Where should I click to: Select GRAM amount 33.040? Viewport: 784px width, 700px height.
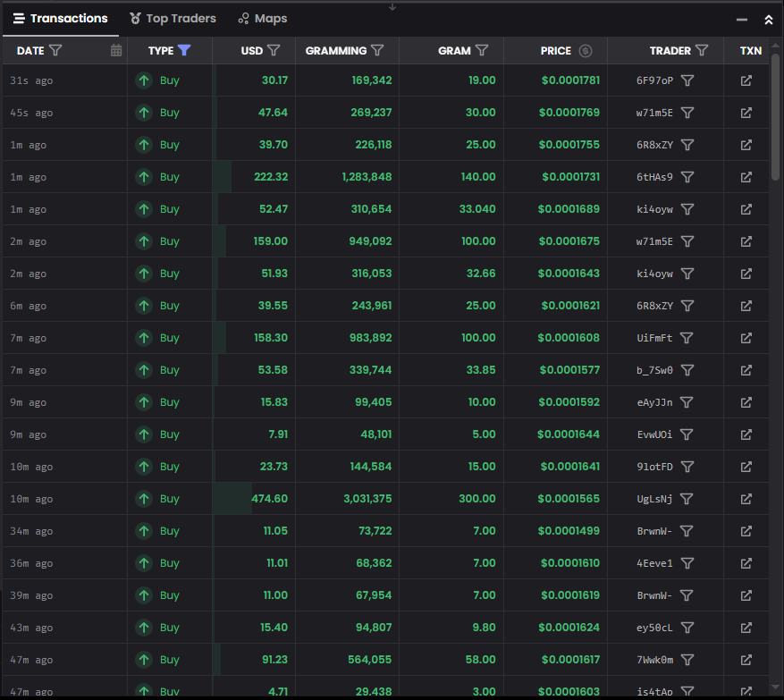pos(477,209)
